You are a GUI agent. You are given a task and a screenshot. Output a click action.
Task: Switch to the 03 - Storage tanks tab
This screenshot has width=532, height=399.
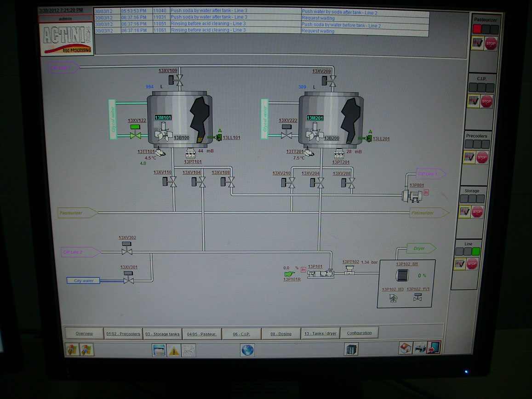tap(162, 334)
